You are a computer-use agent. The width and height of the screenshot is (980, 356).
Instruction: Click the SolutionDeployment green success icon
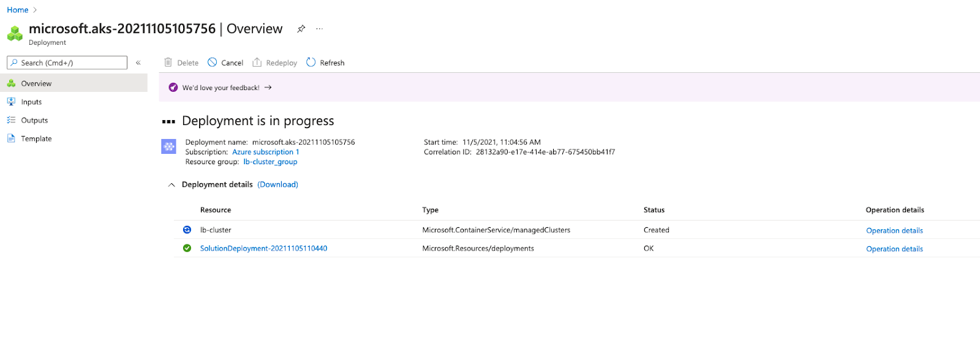tap(187, 248)
